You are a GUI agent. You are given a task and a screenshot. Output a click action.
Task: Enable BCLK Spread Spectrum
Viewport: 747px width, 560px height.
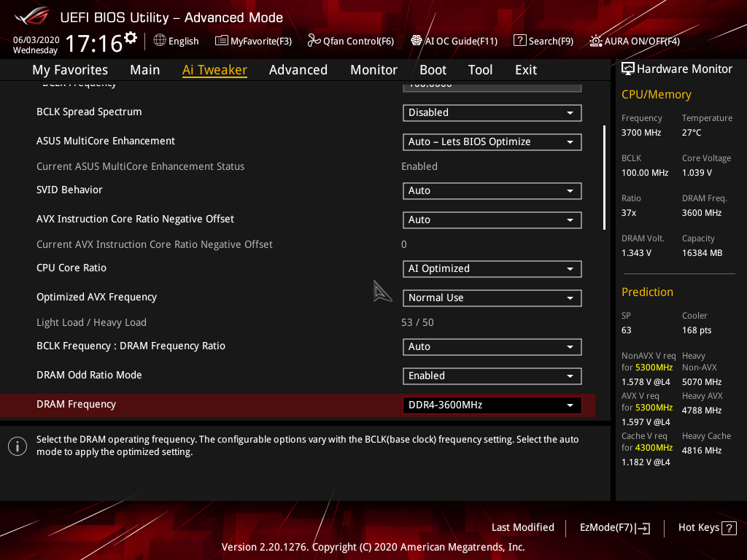492,113
